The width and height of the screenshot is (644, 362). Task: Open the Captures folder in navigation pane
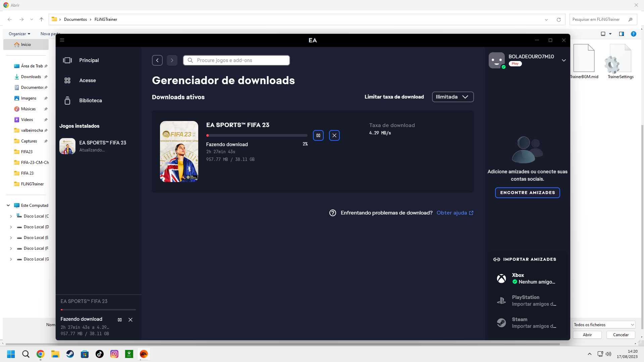[x=29, y=141]
